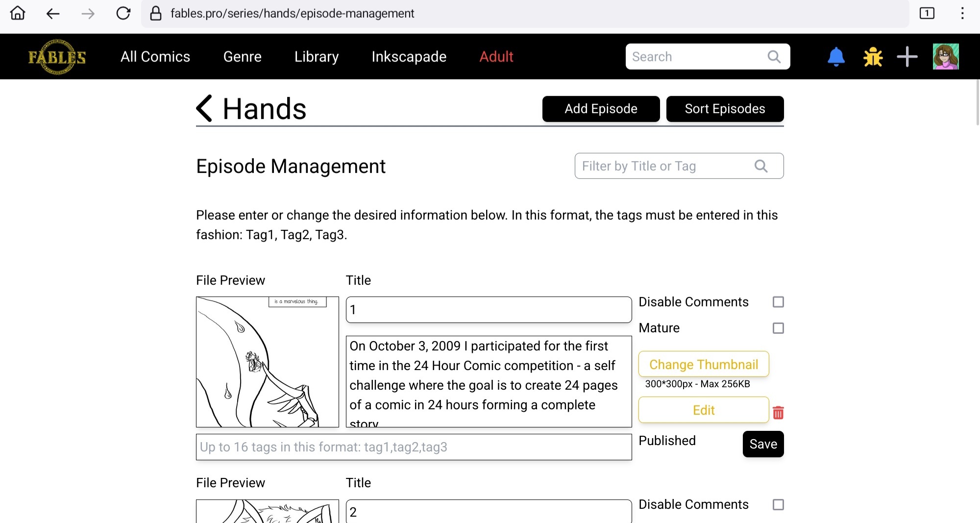The height and width of the screenshot is (523, 980).
Task: Open All Comics menu
Action: (x=155, y=57)
